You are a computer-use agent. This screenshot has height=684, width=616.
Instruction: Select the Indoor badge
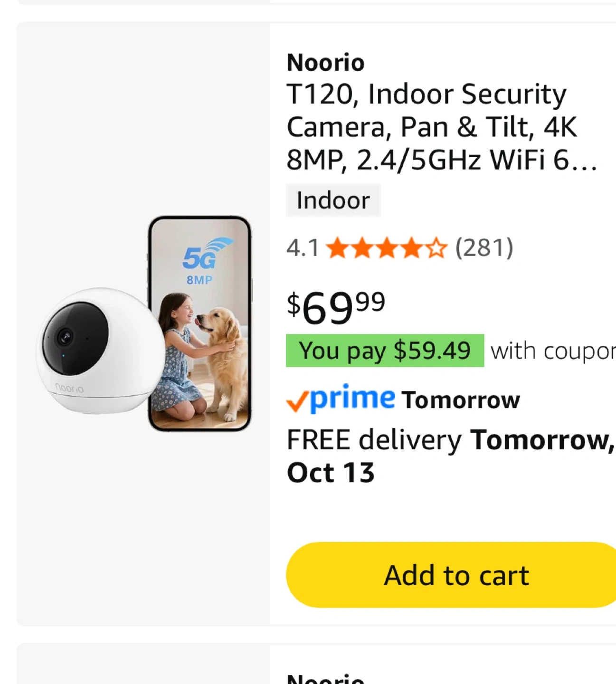[x=333, y=200]
